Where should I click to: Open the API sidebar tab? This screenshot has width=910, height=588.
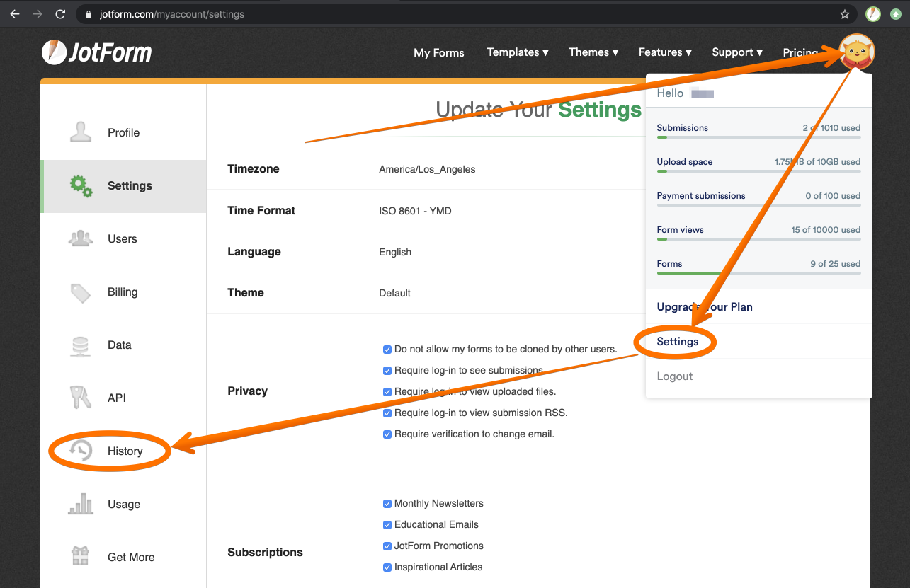coord(123,398)
